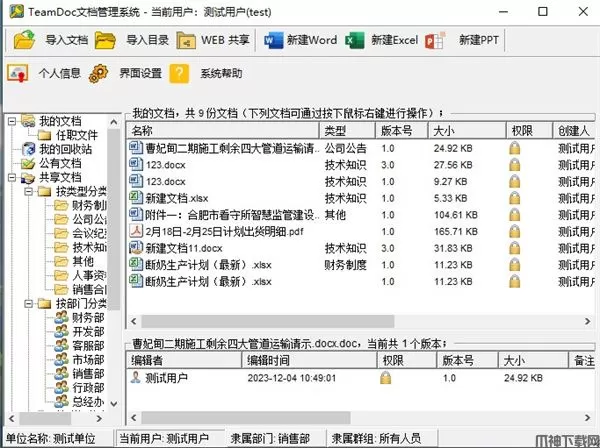Image resolution: width=600 pixels, height=448 pixels.
Task: Select the 附件一：合肥市看守所 document row
Action: (361, 215)
